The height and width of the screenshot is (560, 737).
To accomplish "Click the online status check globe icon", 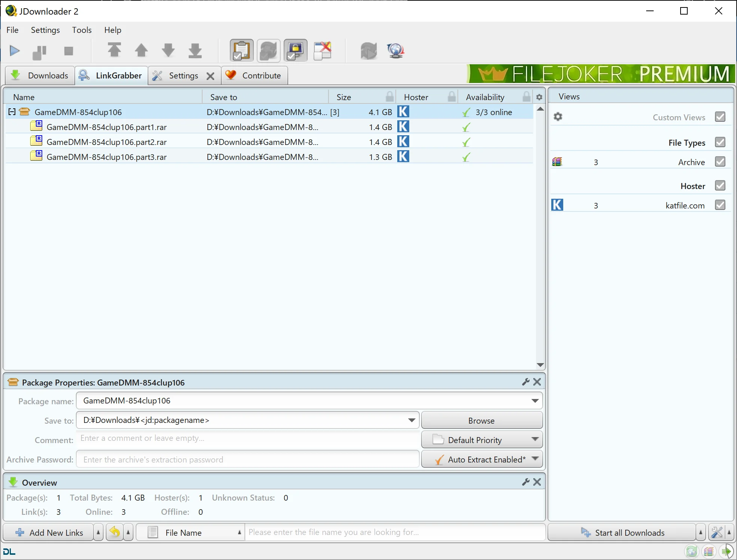I will click(395, 50).
